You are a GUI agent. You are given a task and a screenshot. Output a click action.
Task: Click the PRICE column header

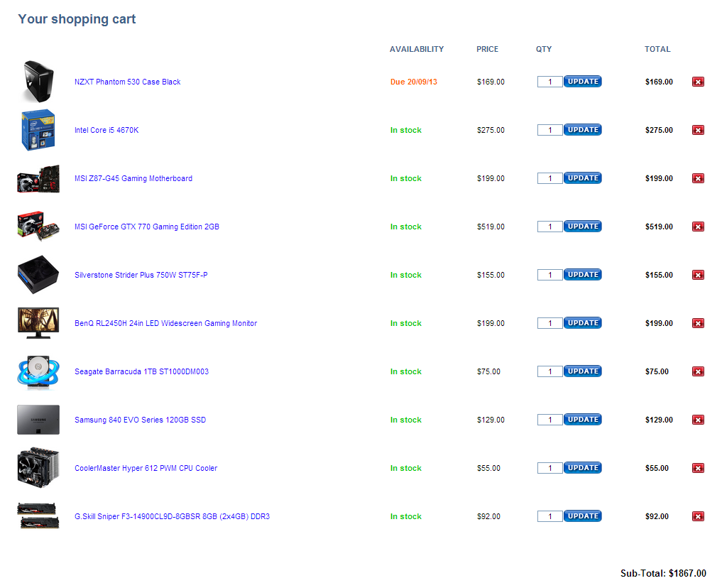(487, 49)
